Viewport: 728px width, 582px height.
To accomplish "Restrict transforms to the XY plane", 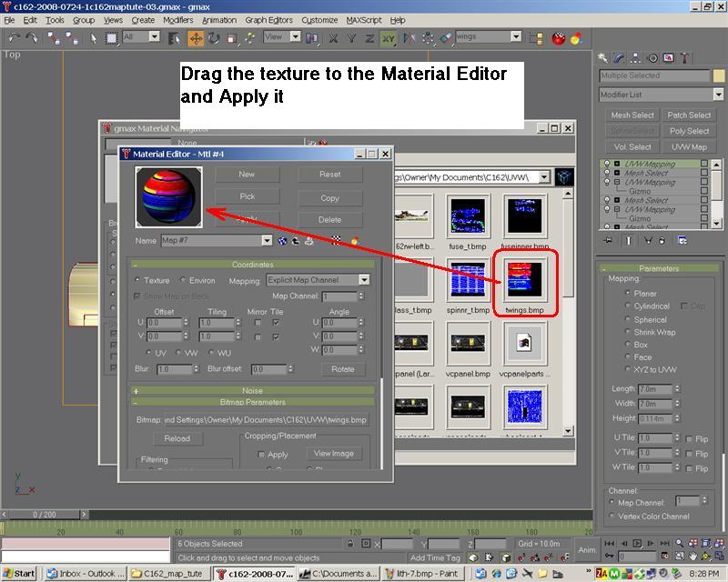I will point(389,38).
